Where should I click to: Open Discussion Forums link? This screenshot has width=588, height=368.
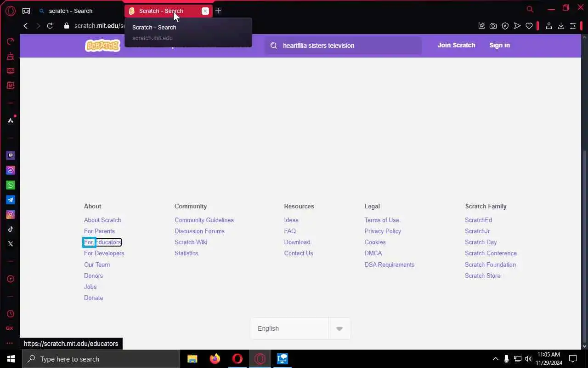tap(199, 231)
